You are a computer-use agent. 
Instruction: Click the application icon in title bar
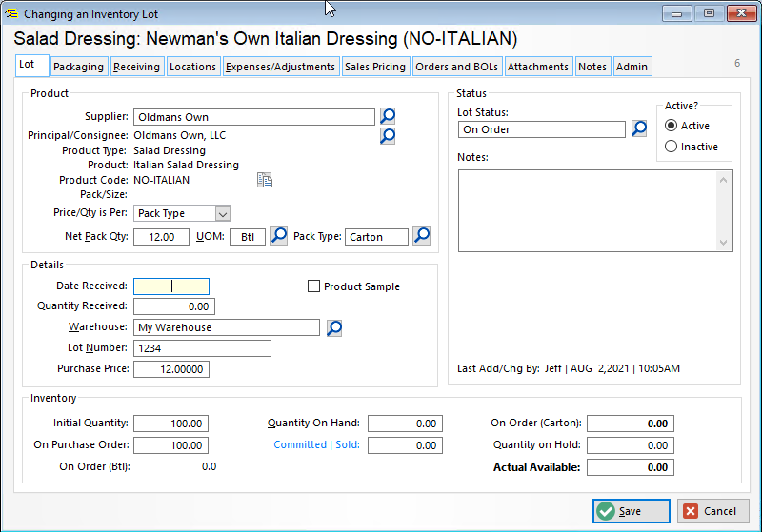point(11,13)
